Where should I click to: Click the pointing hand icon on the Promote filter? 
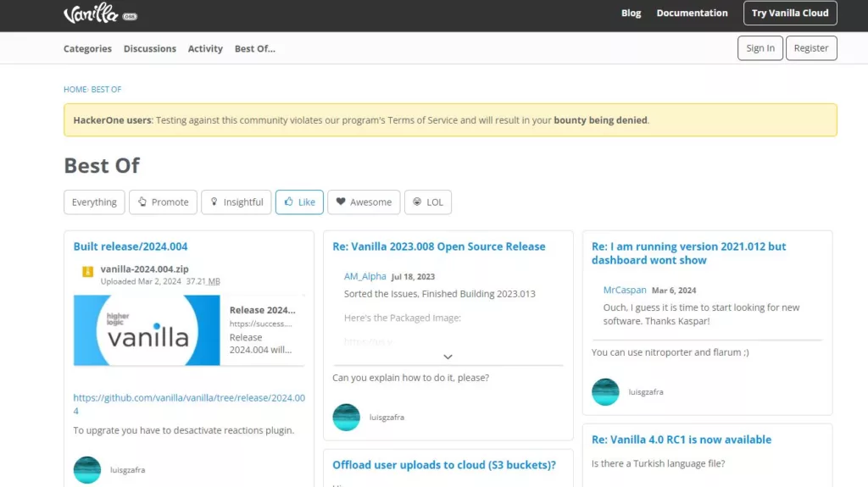[x=142, y=202]
